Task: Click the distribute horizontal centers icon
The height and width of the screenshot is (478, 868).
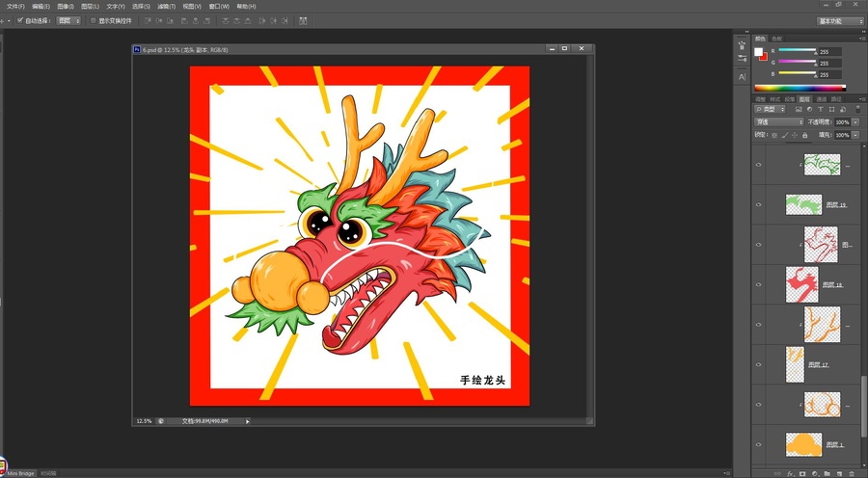Action: 273,21
